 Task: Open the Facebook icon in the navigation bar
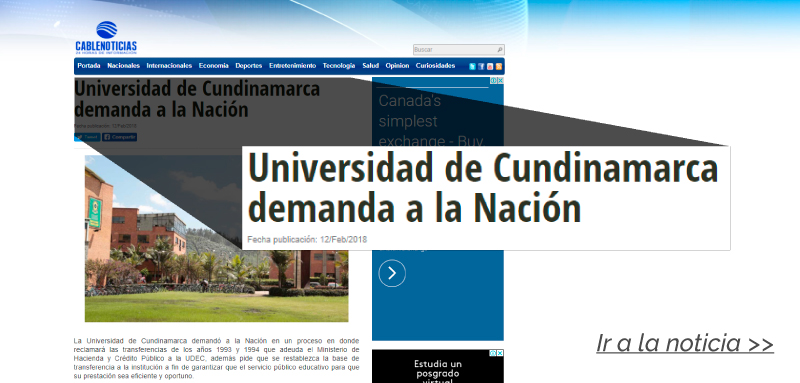coord(481,66)
